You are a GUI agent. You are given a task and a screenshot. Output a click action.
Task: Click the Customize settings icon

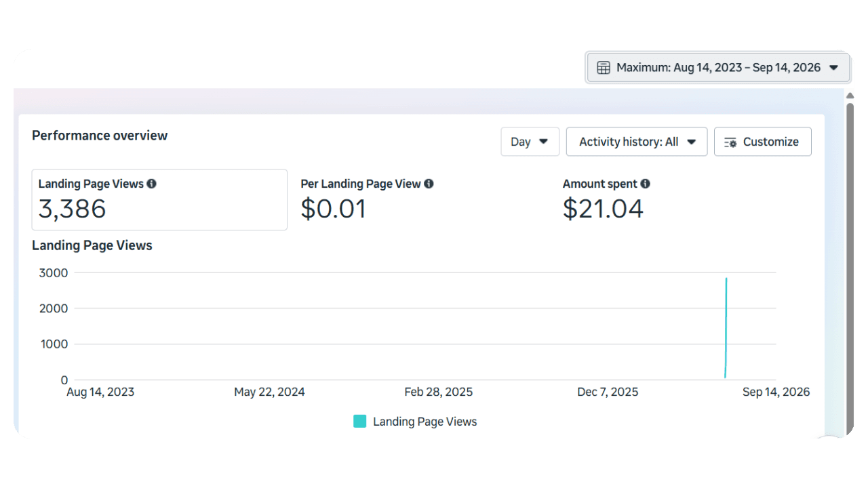pos(730,142)
